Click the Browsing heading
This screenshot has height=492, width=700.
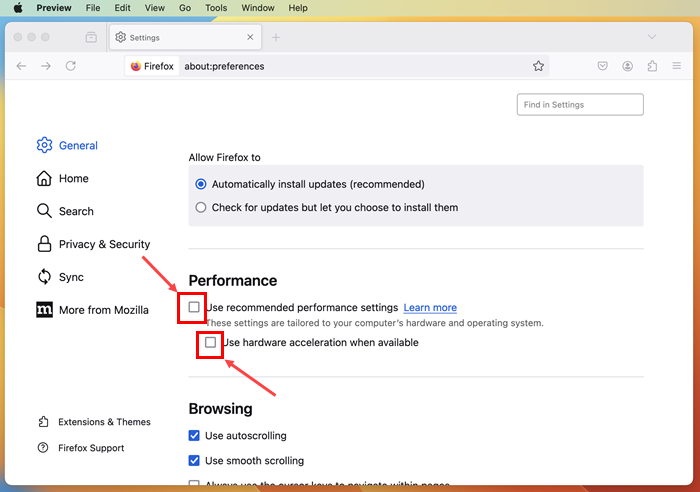220,409
